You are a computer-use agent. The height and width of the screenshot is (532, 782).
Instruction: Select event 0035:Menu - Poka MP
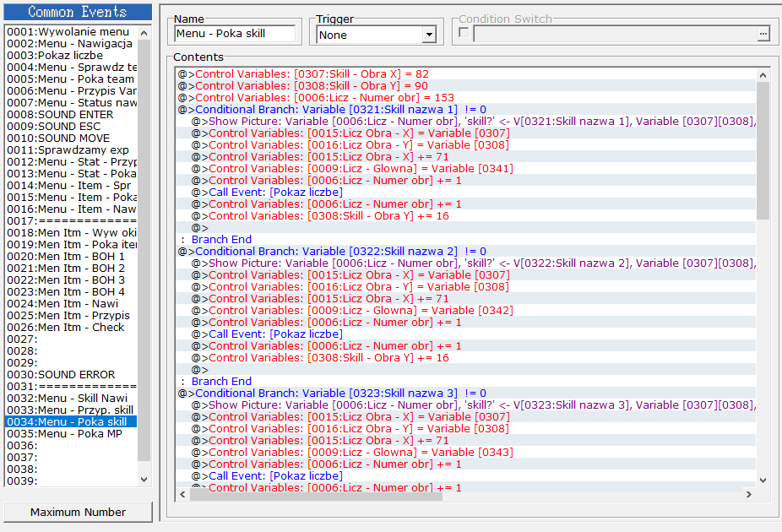[x=71, y=434]
